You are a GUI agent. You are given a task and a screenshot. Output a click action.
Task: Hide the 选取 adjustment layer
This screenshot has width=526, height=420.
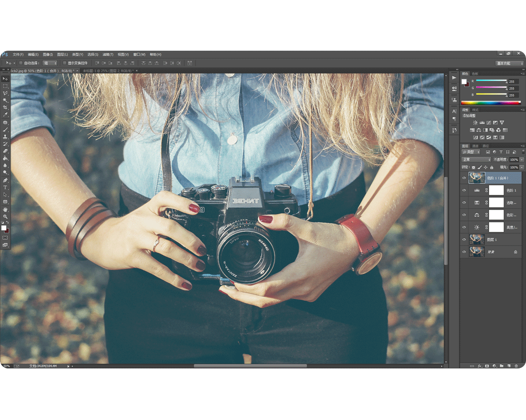click(464, 203)
